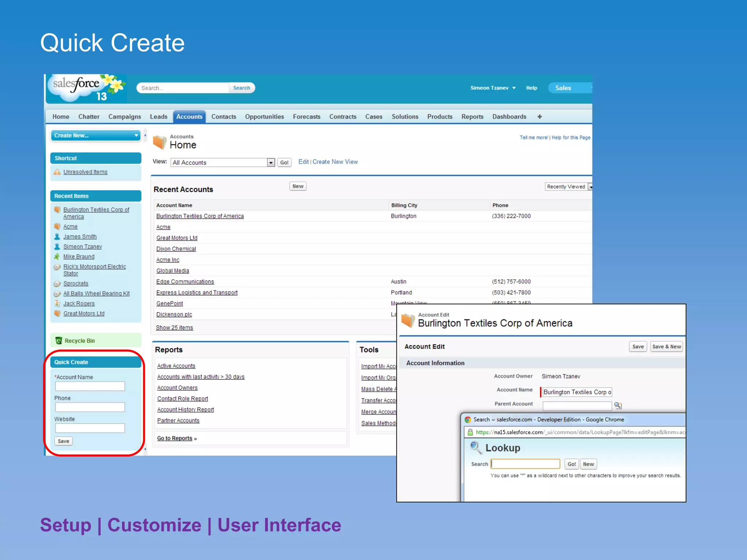Open the Sales app menu
The height and width of the screenshot is (560, 747).
(x=570, y=88)
